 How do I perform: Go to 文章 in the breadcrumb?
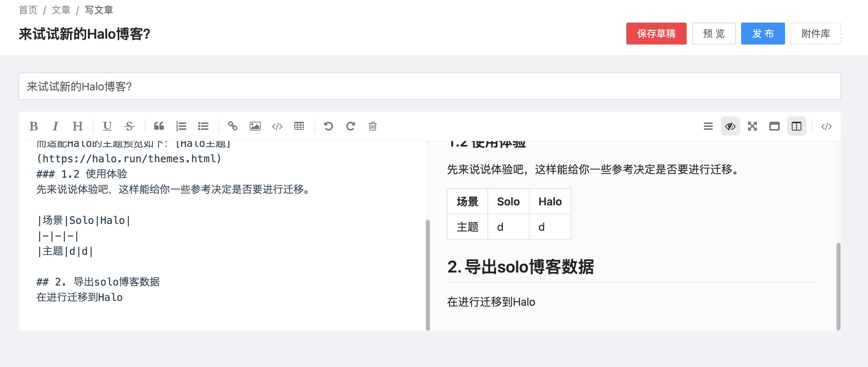[61, 10]
